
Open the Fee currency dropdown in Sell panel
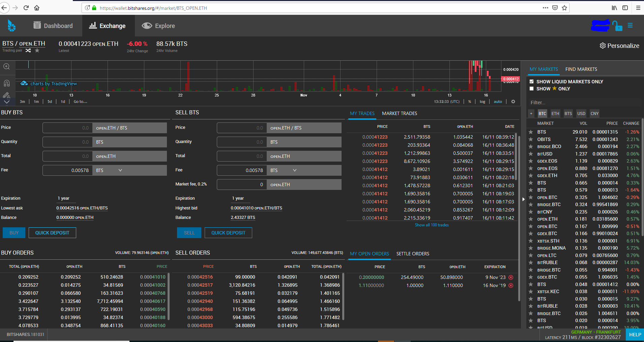[x=294, y=170]
